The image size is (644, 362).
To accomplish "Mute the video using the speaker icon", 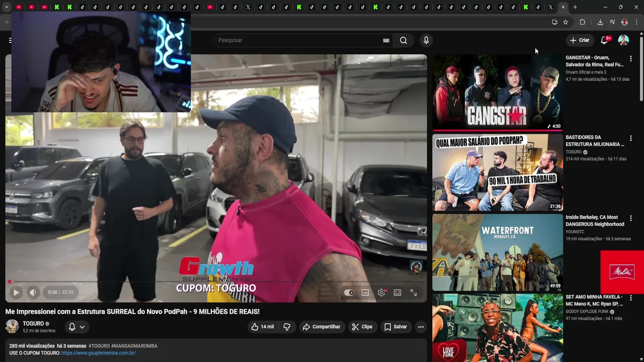I will coord(33,292).
